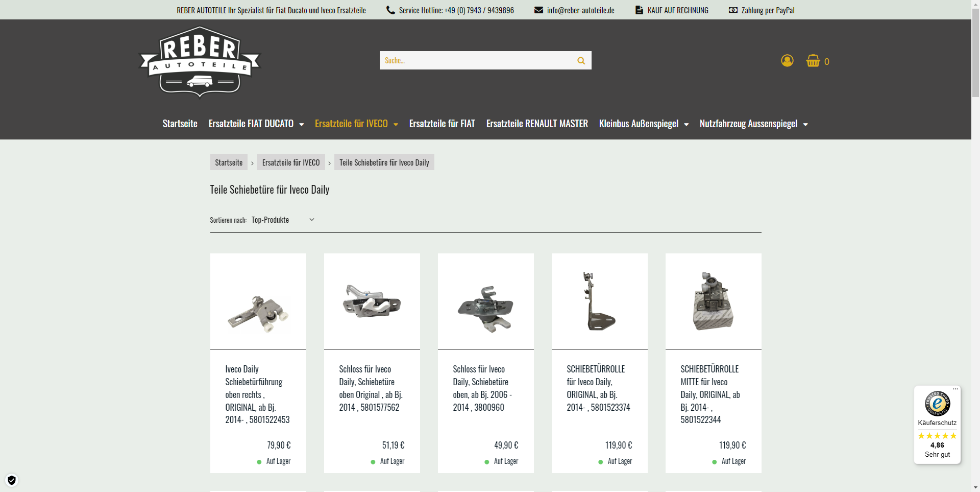The width and height of the screenshot is (980, 492).
Task: Click KAUF AUF RECHNUNG text
Action: pyautogui.click(x=678, y=10)
